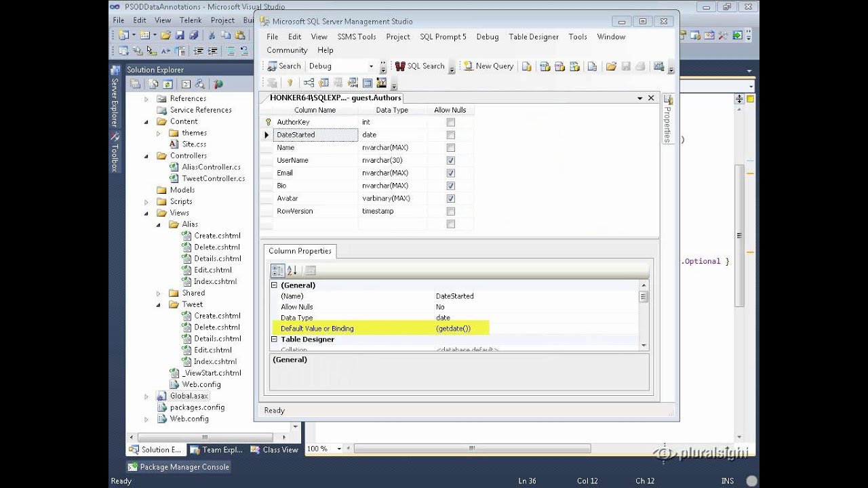Switch column properties to Categorized view
The width and height of the screenshot is (868, 488).
click(277, 270)
